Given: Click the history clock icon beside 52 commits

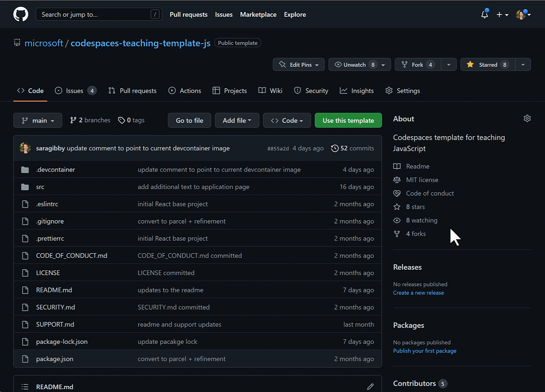Looking at the screenshot, I should [x=335, y=148].
